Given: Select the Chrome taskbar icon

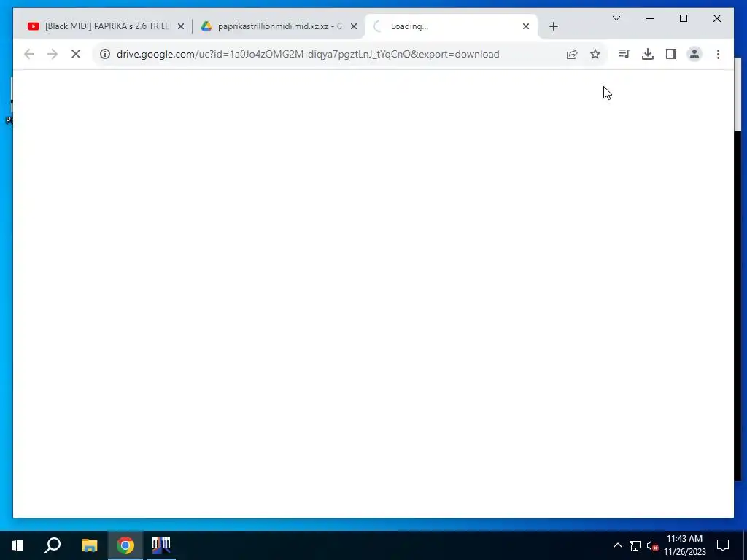Looking at the screenshot, I should 125,545.
